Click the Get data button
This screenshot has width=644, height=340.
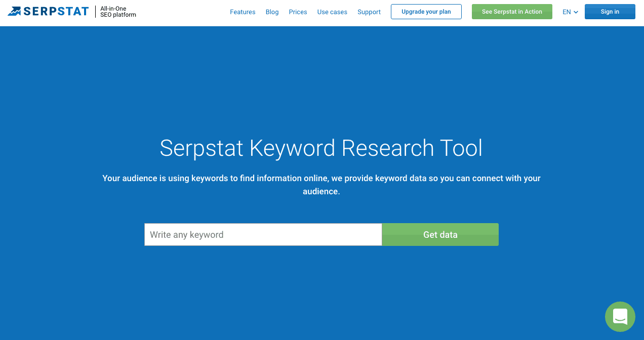click(440, 235)
